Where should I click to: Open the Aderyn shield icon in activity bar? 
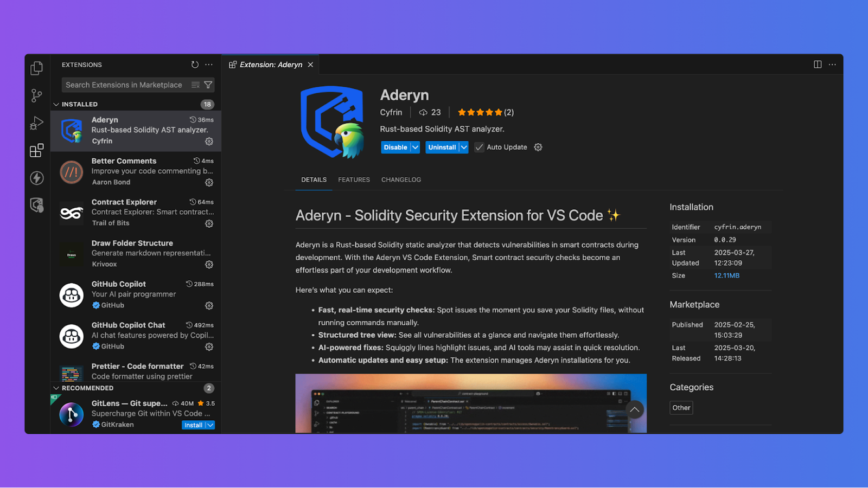36,205
